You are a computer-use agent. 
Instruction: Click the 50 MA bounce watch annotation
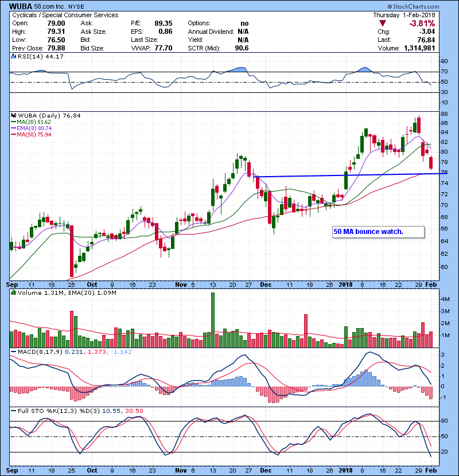[378, 232]
